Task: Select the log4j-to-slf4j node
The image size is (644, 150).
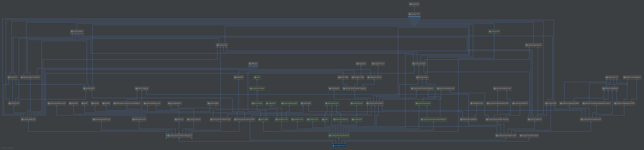Action: (358, 77)
